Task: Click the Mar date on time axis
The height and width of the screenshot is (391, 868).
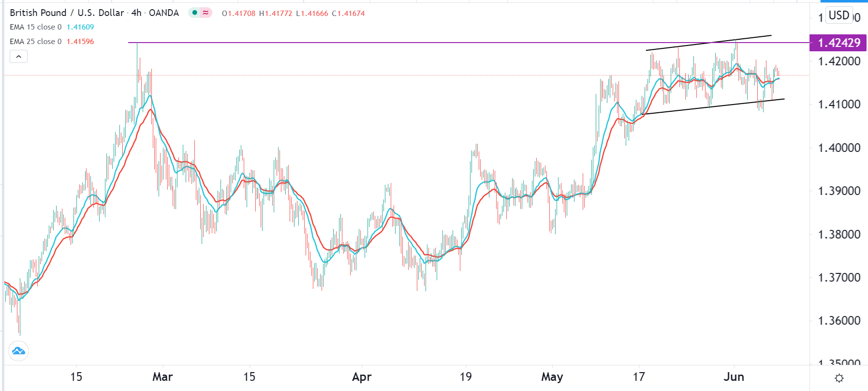Action: 162,377
